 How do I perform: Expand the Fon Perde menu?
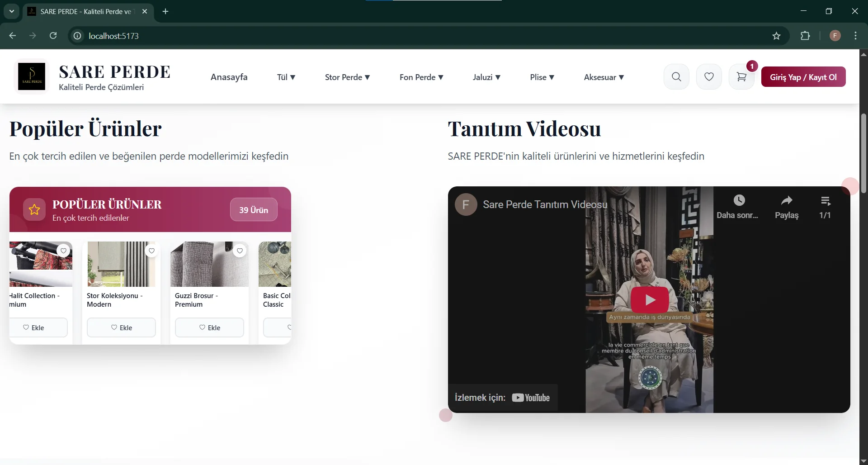(421, 77)
